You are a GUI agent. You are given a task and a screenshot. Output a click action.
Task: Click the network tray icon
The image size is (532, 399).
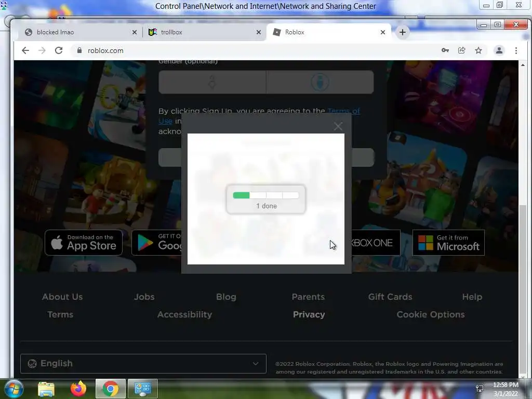point(480,389)
